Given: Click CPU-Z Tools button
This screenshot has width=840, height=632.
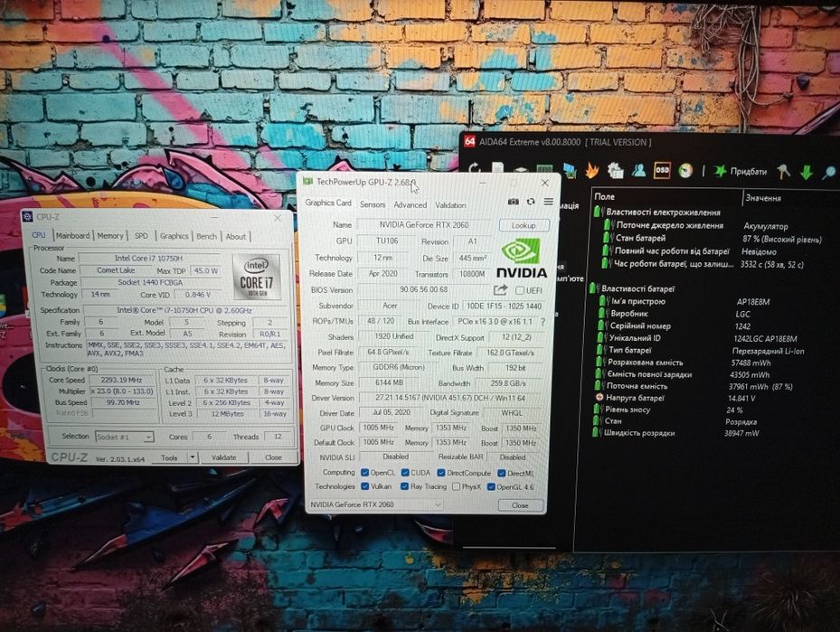Looking at the screenshot, I should point(169,457).
